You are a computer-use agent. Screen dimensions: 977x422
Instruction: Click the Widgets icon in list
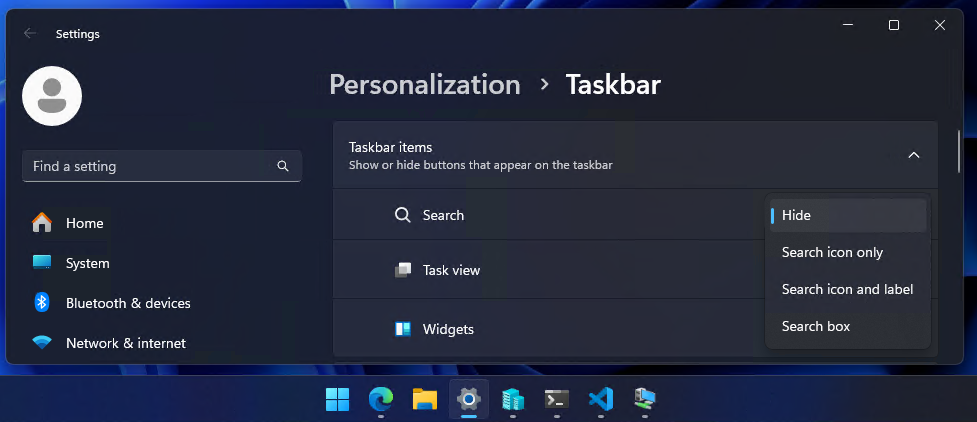pos(403,329)
